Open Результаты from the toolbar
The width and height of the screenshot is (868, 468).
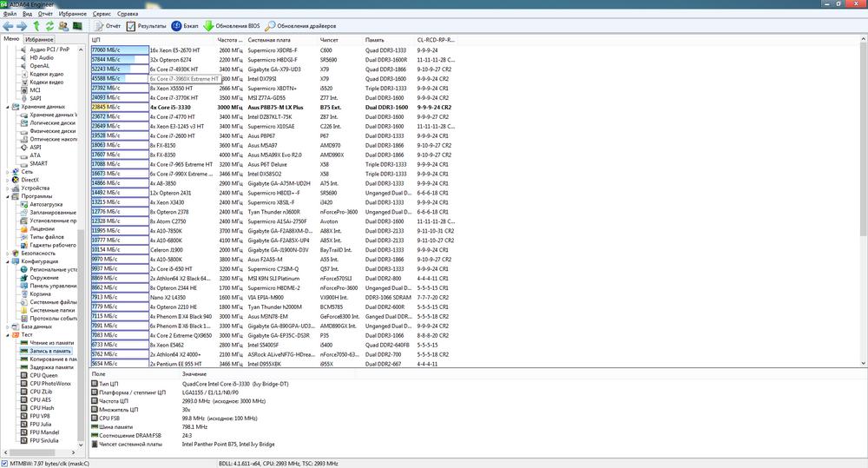tap(146, 26)
